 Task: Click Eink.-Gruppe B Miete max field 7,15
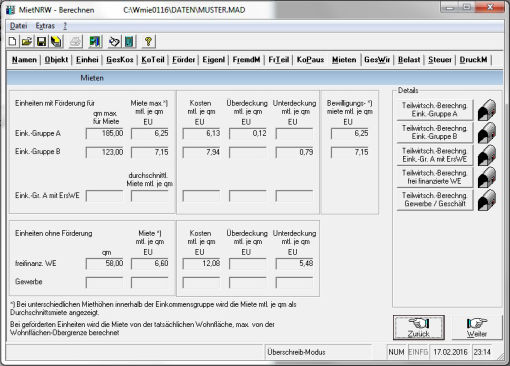150,152
